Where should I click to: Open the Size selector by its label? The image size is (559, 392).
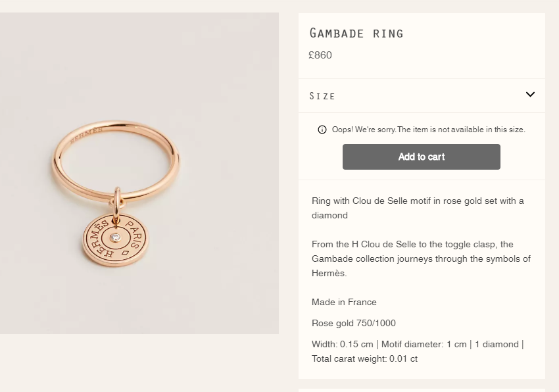[x=322, y=96]
